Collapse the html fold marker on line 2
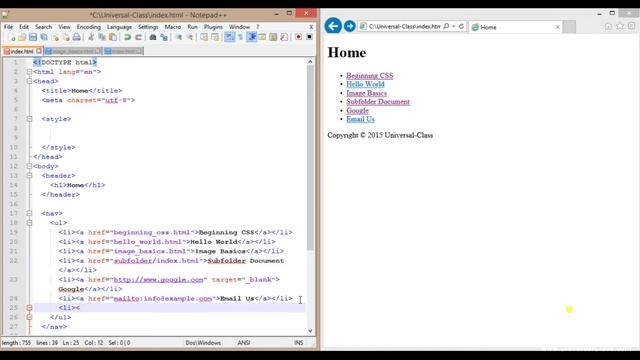Viewport: 640px width, 360px height. pos(29,72)
